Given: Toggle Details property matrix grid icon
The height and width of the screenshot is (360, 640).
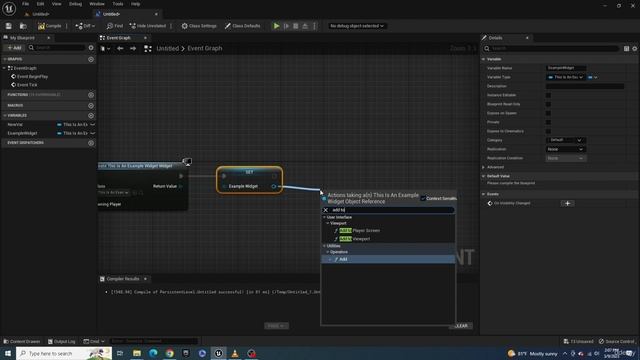Looking at the screenshot, I should pyautogui.click(x=626, y=49).
